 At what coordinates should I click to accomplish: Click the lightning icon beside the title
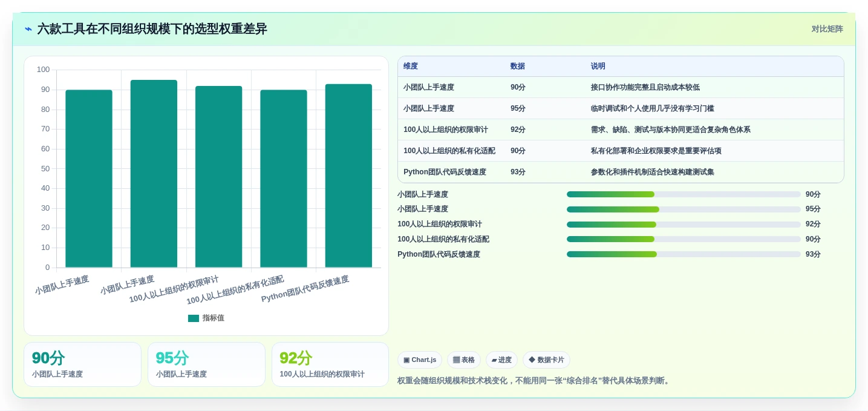[28, 29]
